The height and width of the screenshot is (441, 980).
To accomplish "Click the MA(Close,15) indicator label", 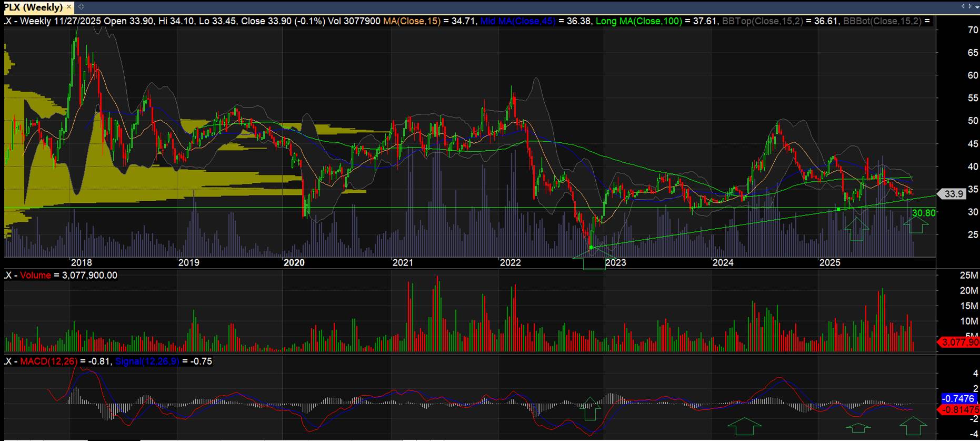I will (412, 21).
